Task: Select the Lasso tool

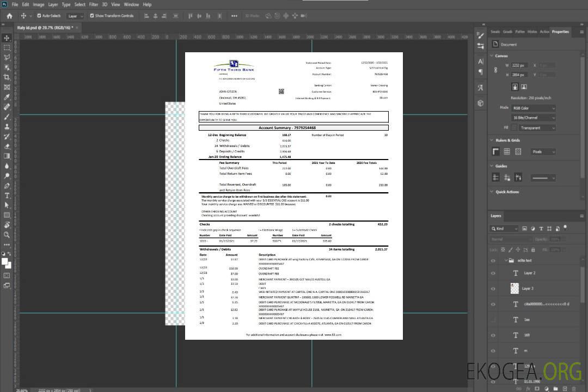Action: click(x=7, y=57)
